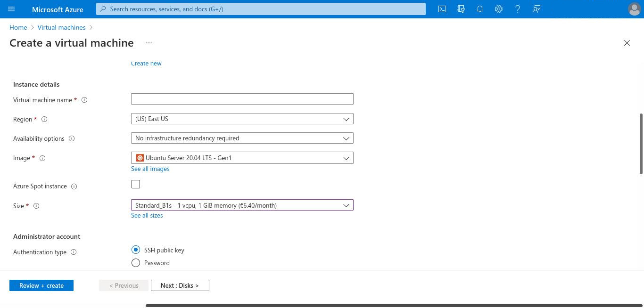Open portal settings gear
This screenshot has height=308, width=644.
pos(499,9)
